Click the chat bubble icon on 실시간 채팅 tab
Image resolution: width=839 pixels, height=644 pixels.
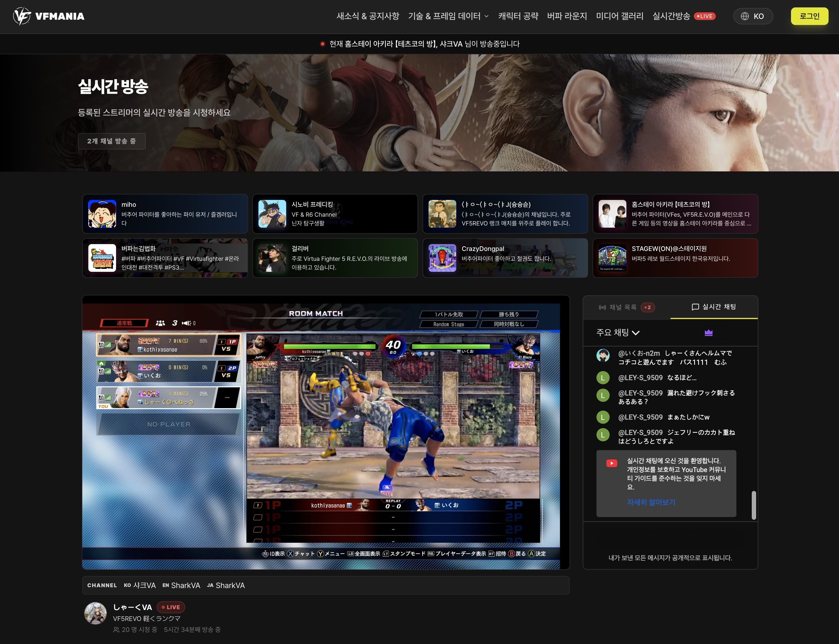click(x=695, y=307)
